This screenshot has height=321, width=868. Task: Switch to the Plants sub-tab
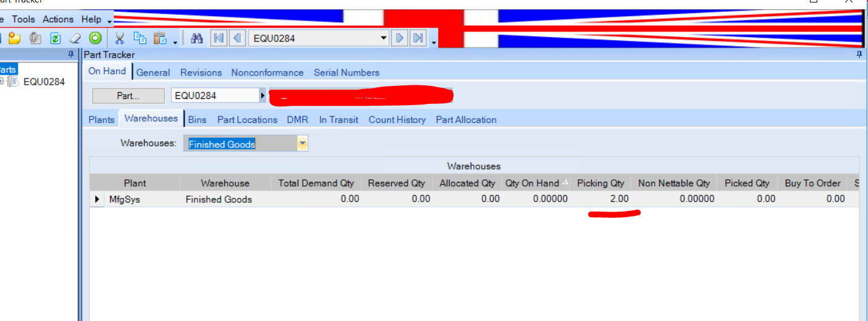pyautogui.click(x=101, y=119)
